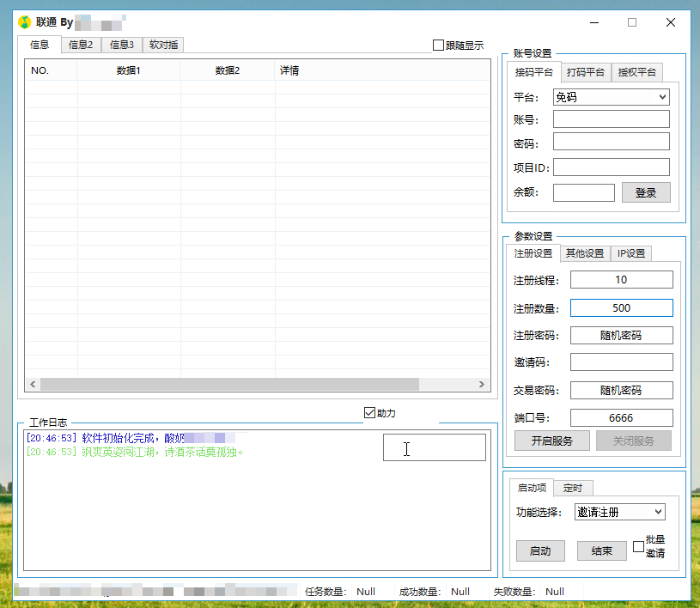Switch to the 信息2 tab
This screenshot has height=608, width=700.
coord(81,45)
